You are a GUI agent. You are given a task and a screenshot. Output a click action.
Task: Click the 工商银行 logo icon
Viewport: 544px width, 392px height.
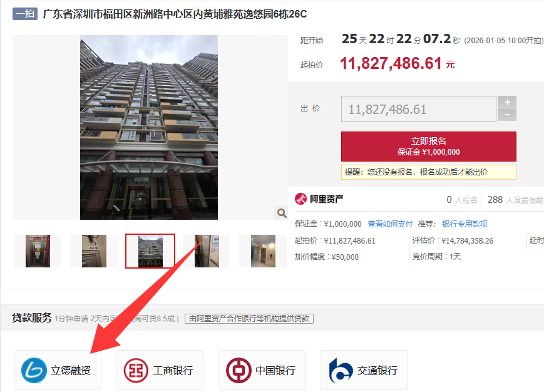coord(136,370)
